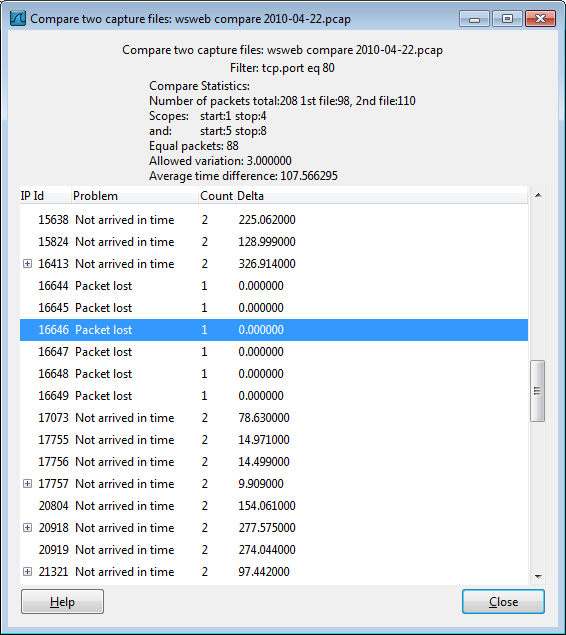Viewport: 566px width, 635px height.
Task: Click the delta value 14.971000
Action: [264, 440]
